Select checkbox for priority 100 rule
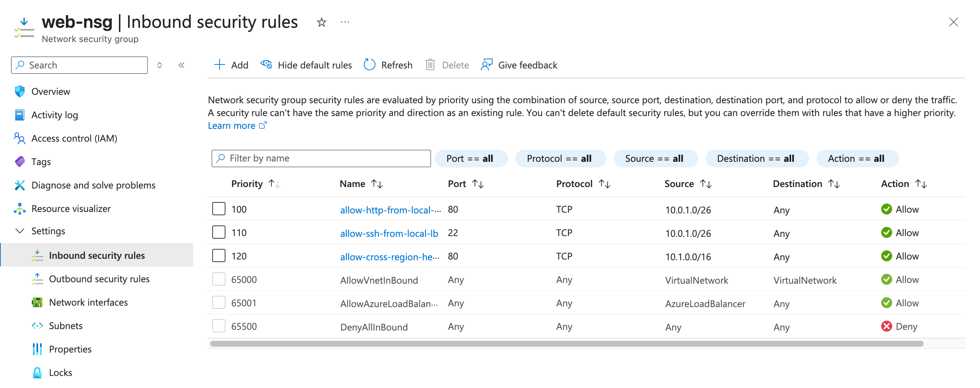The image size is (980, 388). pos(218,209)
